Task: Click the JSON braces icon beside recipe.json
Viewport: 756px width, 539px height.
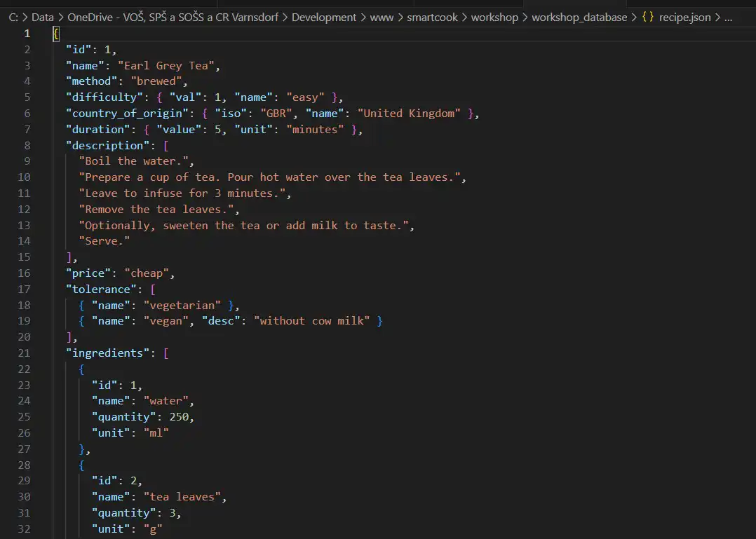Action: click(648, 18)
